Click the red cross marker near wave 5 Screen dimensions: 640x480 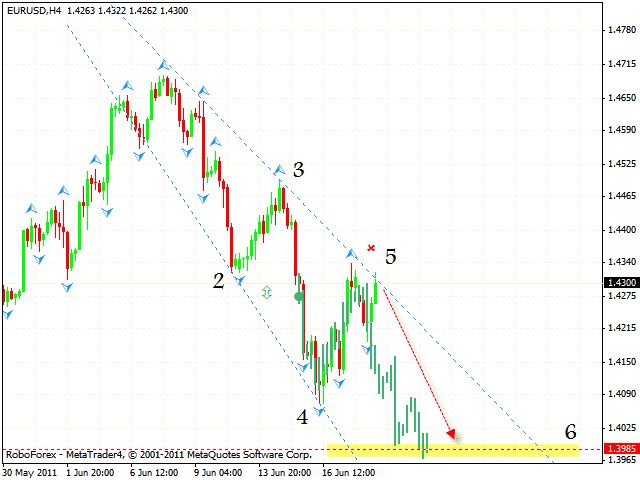tap(371, 248)
